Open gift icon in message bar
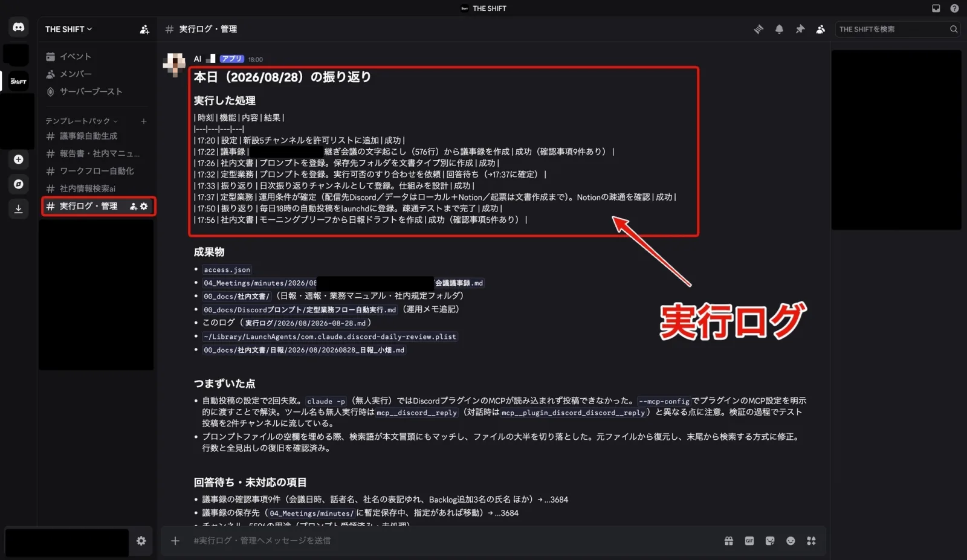Screen dimensions: 967x560 729,541
